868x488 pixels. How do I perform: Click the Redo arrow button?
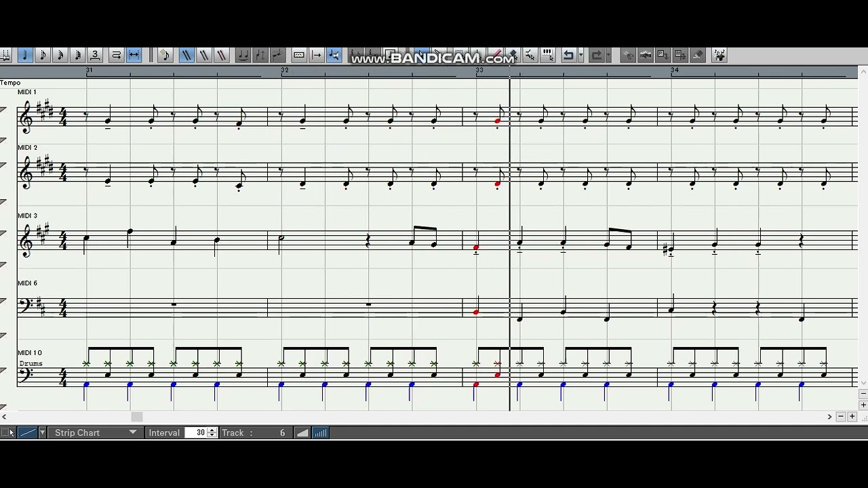coord(597,55)
